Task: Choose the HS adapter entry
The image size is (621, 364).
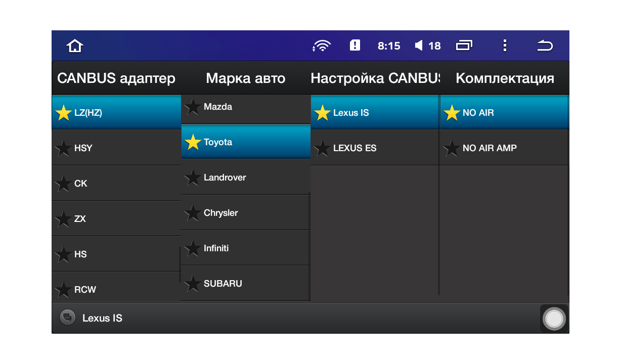Action: pos(116,254)
